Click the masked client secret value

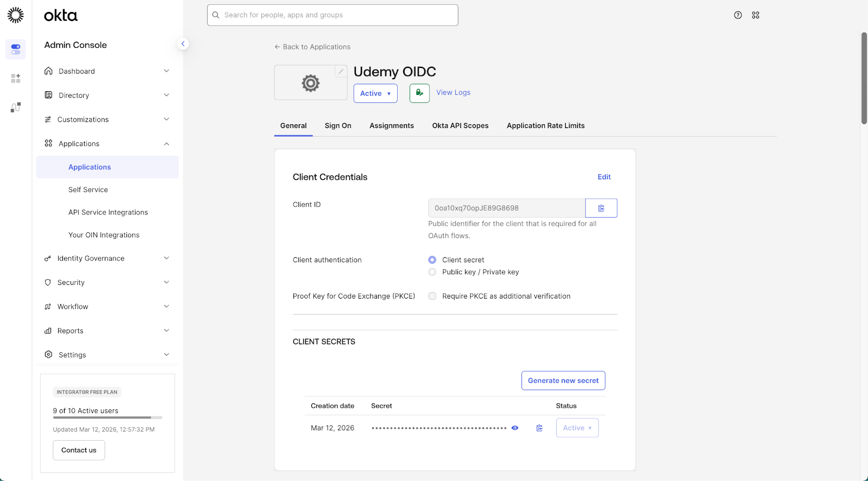point(439,428)
